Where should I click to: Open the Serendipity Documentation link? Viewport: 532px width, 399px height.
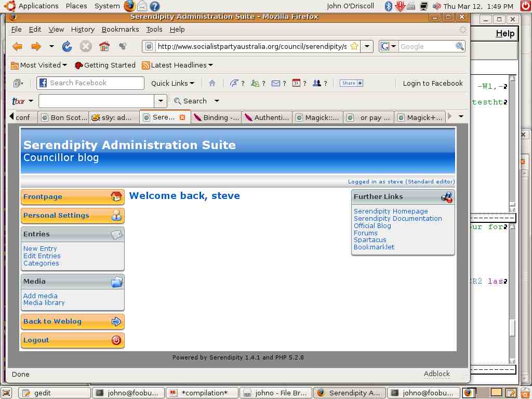click(398, 219)
